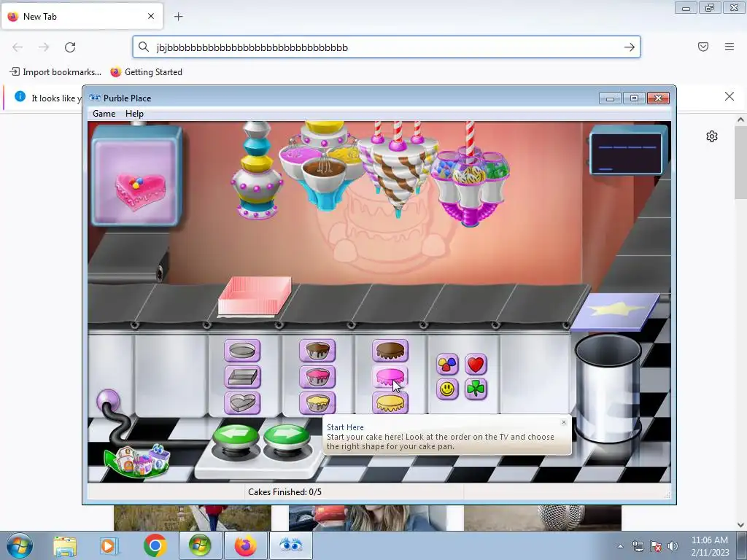Switch to Purble Place taskbar button
This screenshot has width=747, height=560.
[290, 545]
